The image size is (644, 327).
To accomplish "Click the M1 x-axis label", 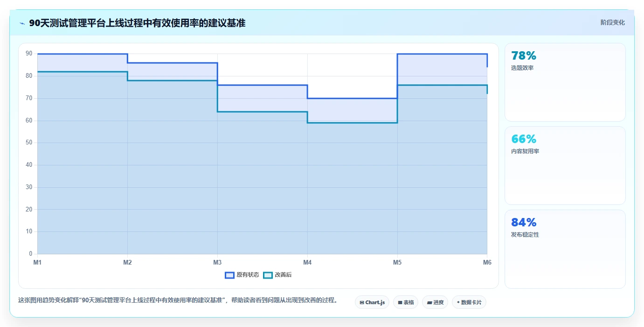I will pos(37,262).
